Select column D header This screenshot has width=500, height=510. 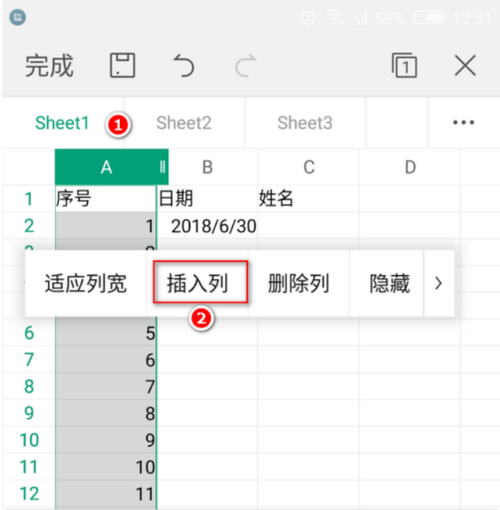pos(410,167)
